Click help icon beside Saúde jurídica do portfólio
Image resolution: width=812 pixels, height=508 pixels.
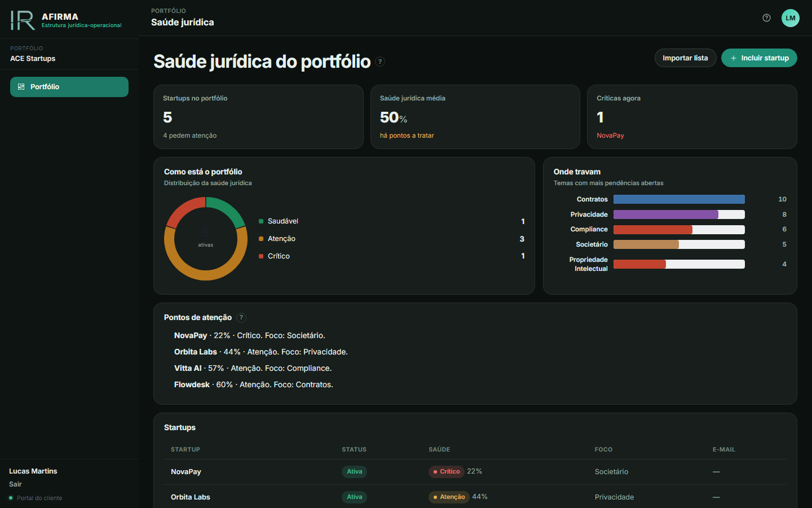(380, 62)
